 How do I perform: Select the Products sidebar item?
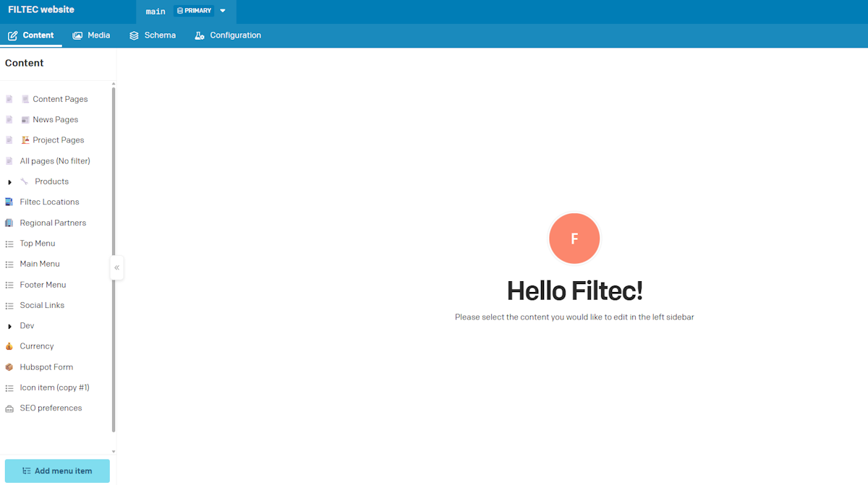pos(52,181)
